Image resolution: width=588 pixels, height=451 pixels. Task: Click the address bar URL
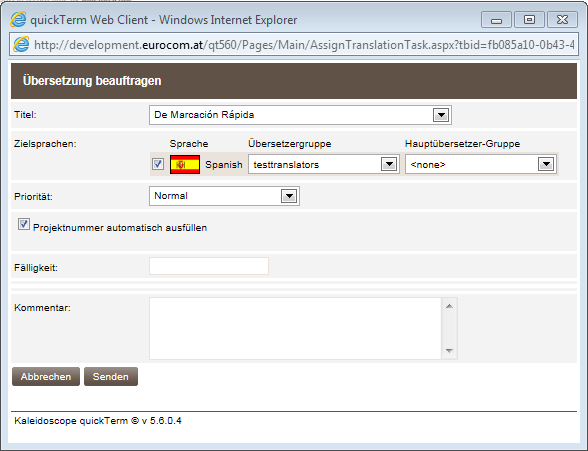point(304,45)
